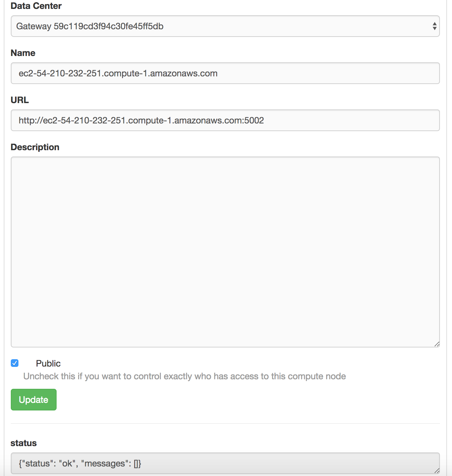This screenshot has width=452, height=476.
Task: Grab the Description textarea resize handle
Action: click(437, 344)
